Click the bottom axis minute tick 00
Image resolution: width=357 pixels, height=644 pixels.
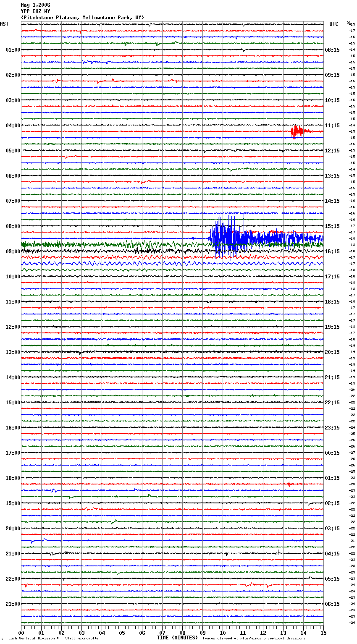click(21, 633)
